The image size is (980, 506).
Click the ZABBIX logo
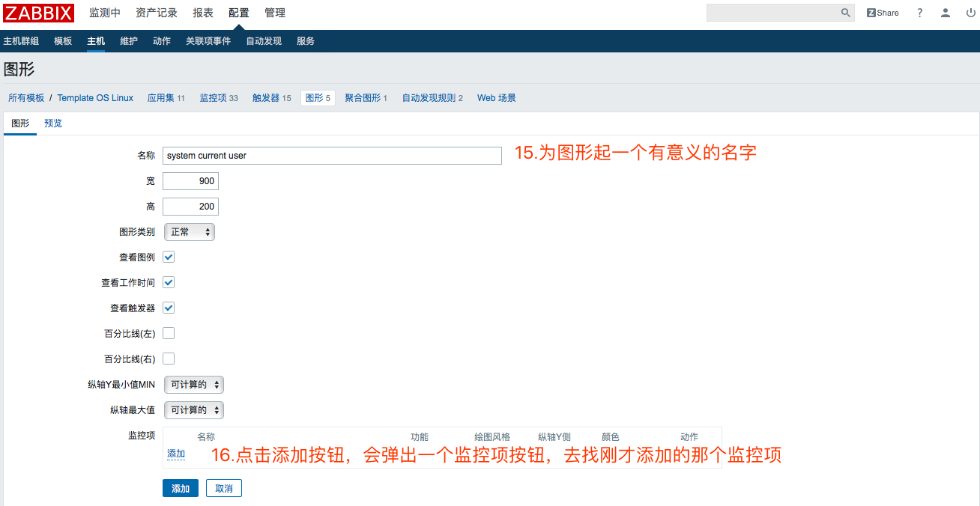point(39,13)
